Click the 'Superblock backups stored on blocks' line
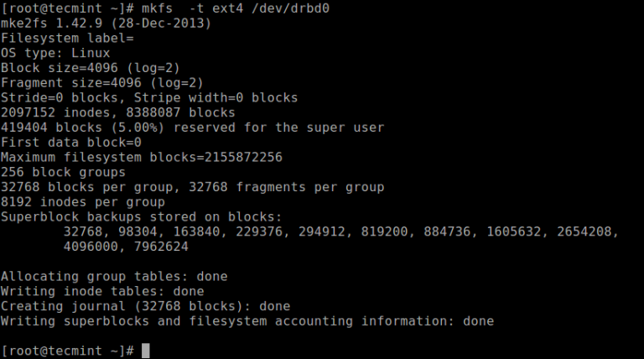The image size is (644, 359). click(x=141, y=216)
